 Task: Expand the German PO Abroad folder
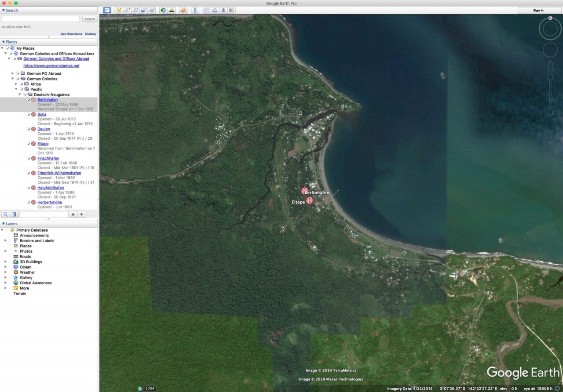12,73
